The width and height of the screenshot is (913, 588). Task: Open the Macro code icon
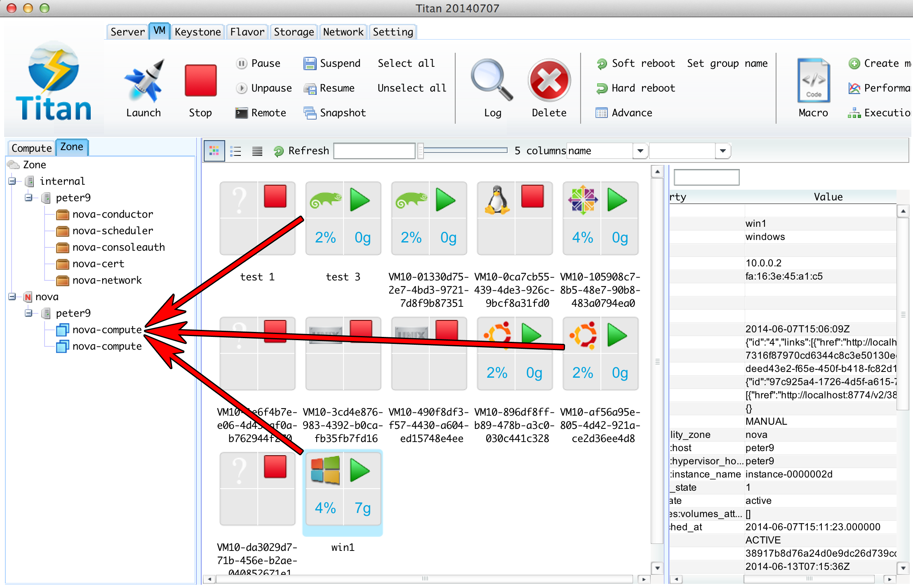pyautogui.click(x=813, y=80)
